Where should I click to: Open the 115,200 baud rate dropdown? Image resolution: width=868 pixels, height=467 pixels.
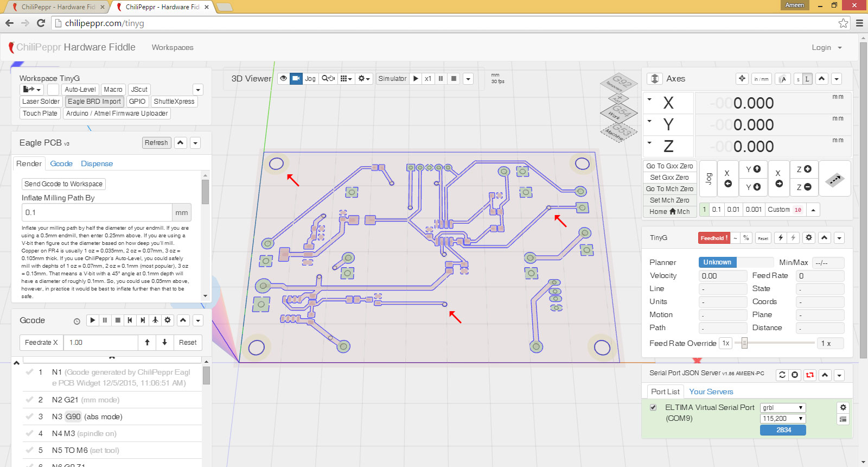[782, 419]
